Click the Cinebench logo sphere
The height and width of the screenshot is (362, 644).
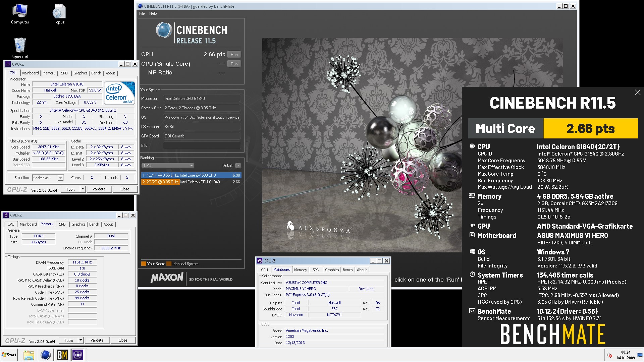[164, 30]
